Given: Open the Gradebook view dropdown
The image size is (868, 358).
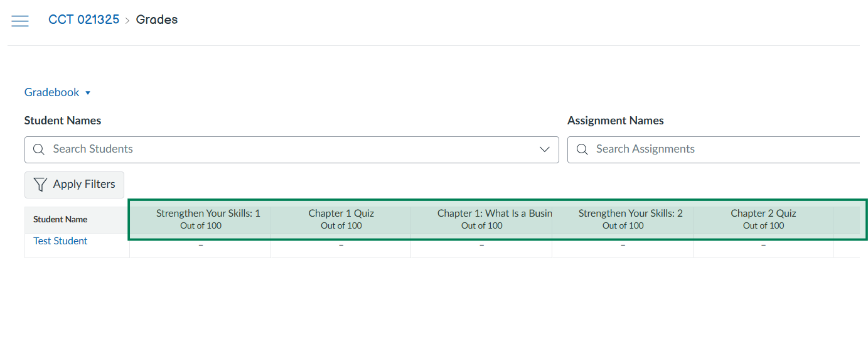Looking at the screenshot, I should (x=58, y=92).
